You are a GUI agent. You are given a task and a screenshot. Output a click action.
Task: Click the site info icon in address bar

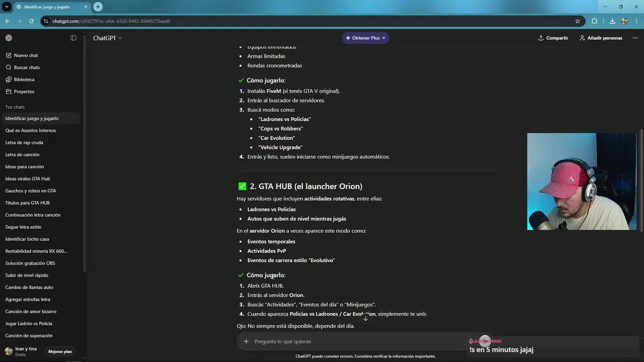pyautogui.click(x=46, y=21)
